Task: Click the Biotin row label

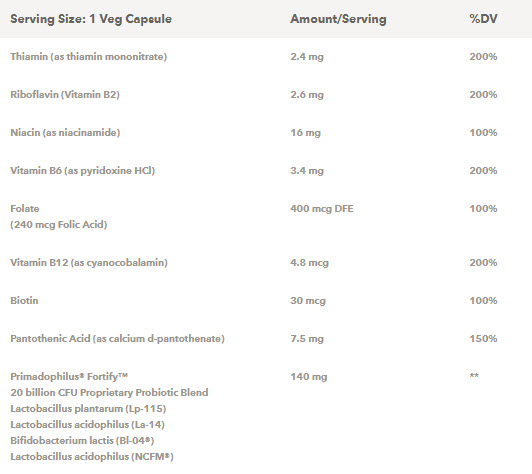Action: click(x=24, y=301)
